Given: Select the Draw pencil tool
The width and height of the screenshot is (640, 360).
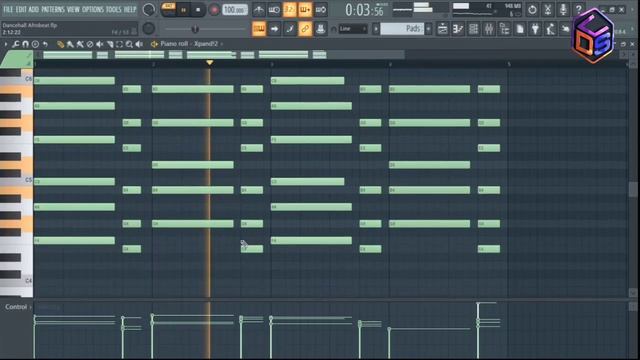Looking at the screenshot, I should coord(60,44).
